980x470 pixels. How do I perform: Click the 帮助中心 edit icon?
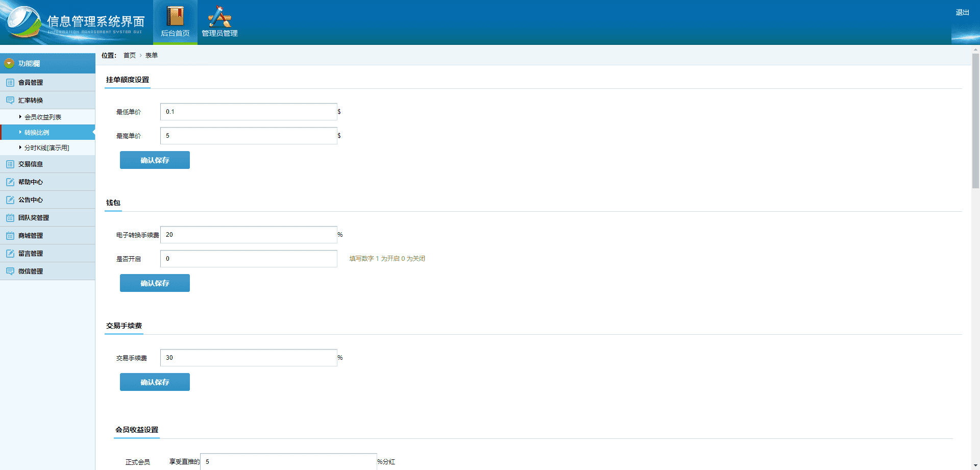[x=10, y=182]
